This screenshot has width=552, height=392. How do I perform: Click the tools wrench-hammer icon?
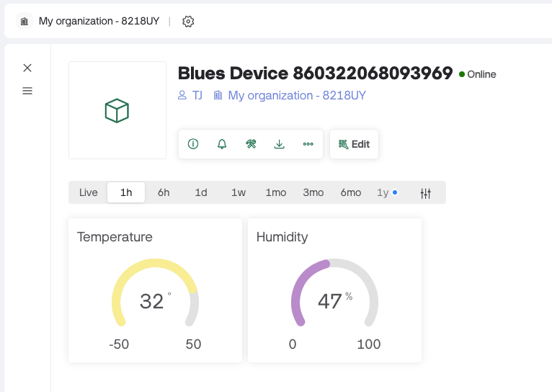click(251, 144)
